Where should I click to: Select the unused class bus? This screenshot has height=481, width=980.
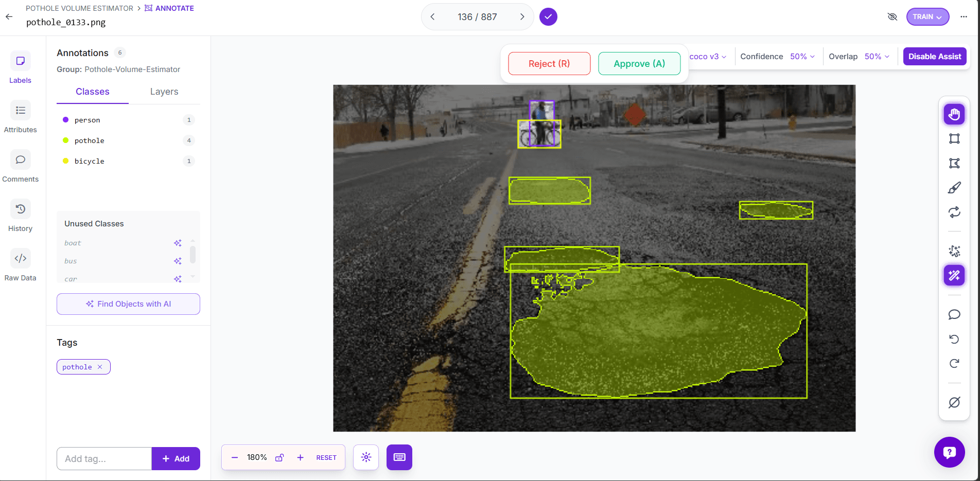[71, 261]
